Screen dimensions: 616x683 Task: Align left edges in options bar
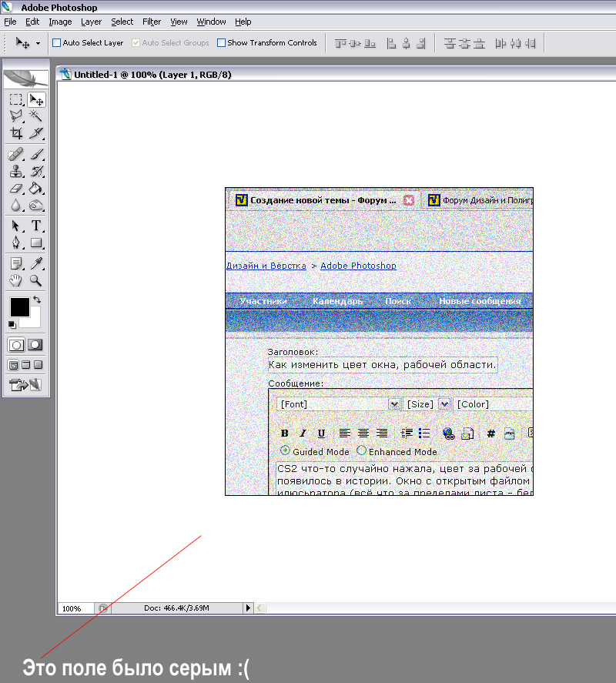391,43
